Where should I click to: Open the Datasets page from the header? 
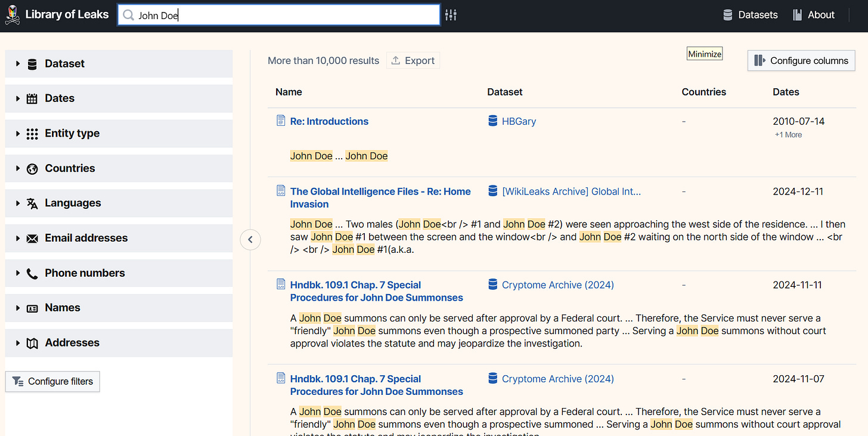pyautogui.click(x=751, y=15)
